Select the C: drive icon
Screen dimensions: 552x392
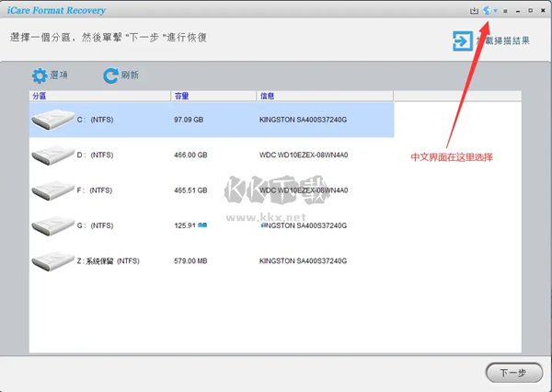pos(52,120)
